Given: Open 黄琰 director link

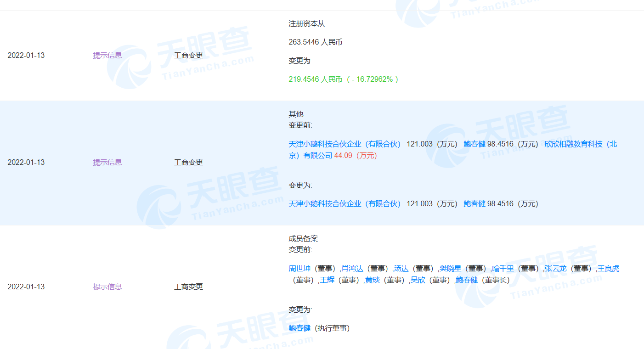Looking at the screenshot, I should coord(372,280).
